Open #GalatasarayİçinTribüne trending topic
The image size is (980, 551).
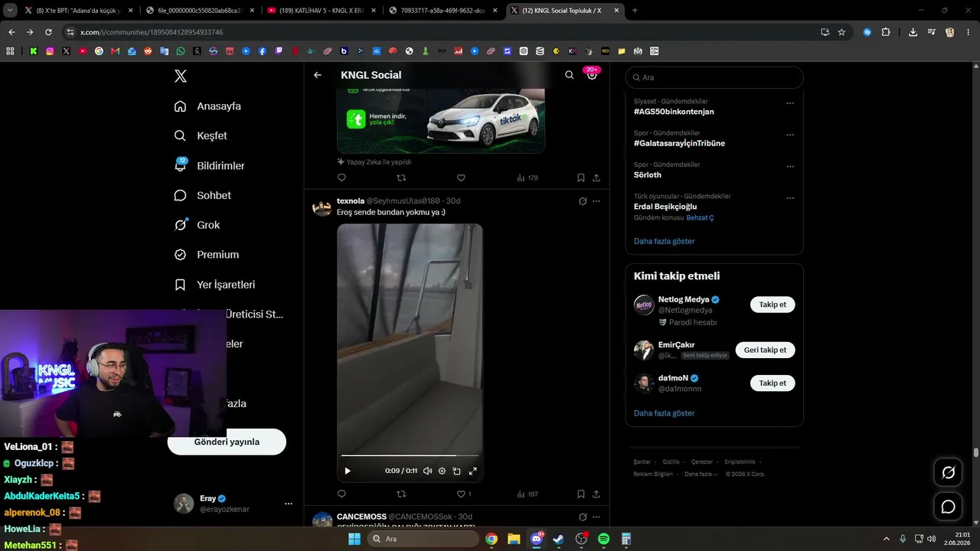point(679,143)
